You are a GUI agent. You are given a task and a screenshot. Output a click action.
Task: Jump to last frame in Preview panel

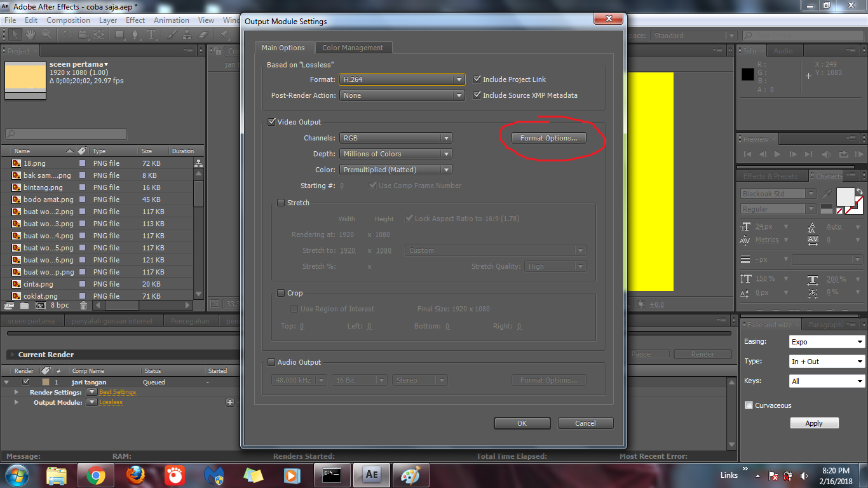(x=808, y=154)
